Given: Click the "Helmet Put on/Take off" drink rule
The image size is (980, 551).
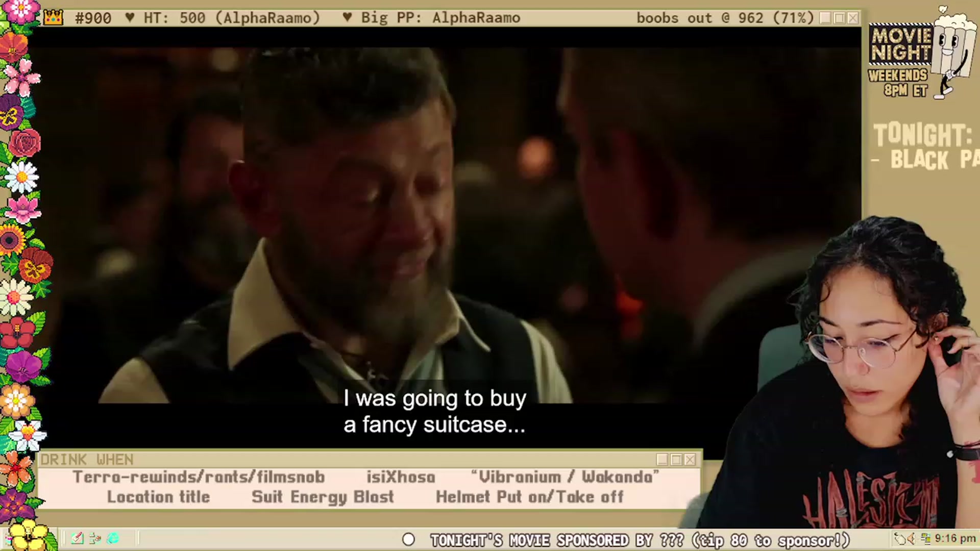Looking at the screenshot, I should pyautogui.click(x=530, y=497).
